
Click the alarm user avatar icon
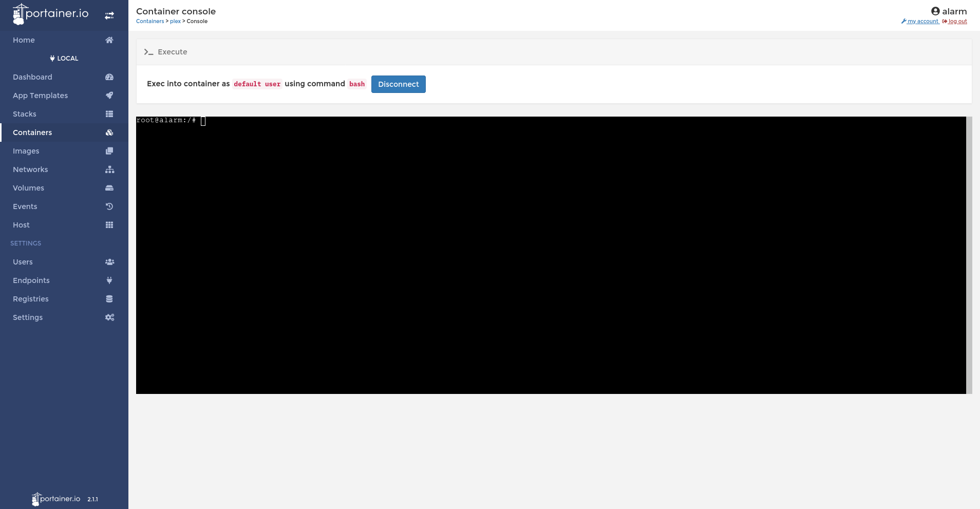pyautogui.click(x=935, y=11)
